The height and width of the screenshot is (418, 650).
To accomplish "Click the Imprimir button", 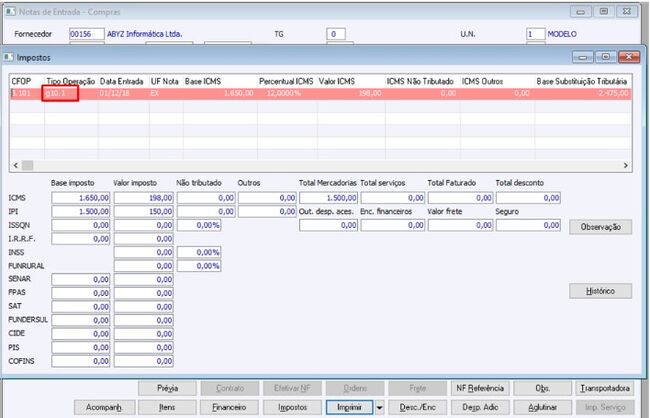I will click(349, 407).
